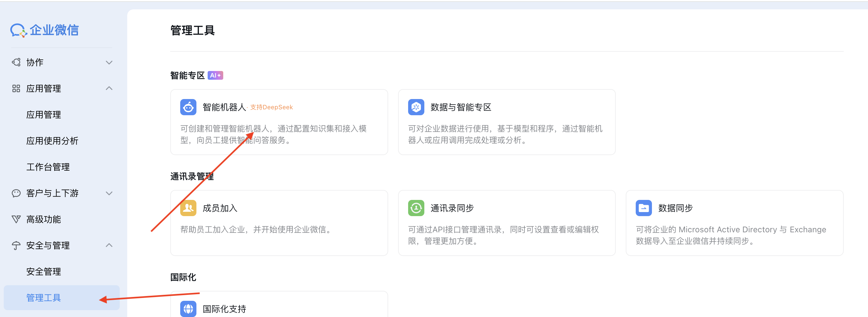Image resolution: width=868 pixels, height=317 pixels.
Task: Open the 成员加入 card
Action: pyautogui.click(x=279, y=223)
